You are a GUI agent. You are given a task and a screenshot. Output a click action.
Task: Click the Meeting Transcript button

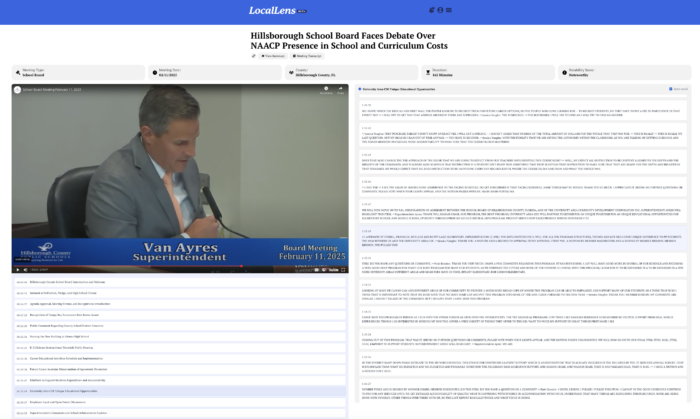click(x=307, y=56)
